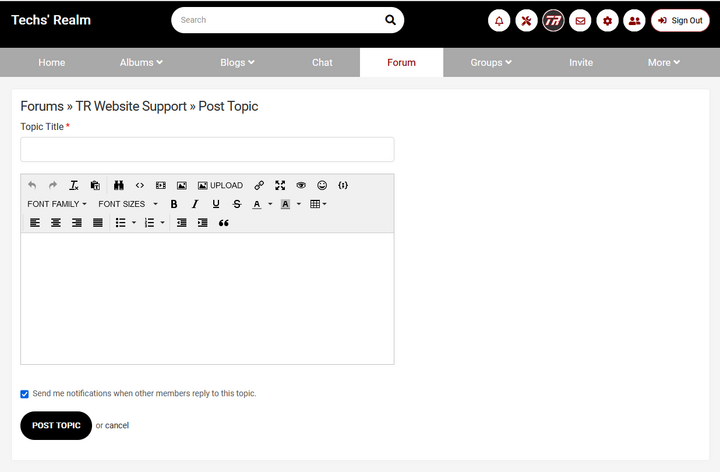The width and height of the screenshot is (720, 472).
Task: Open the messages envelope icon
Action: [x=580, y=21]
